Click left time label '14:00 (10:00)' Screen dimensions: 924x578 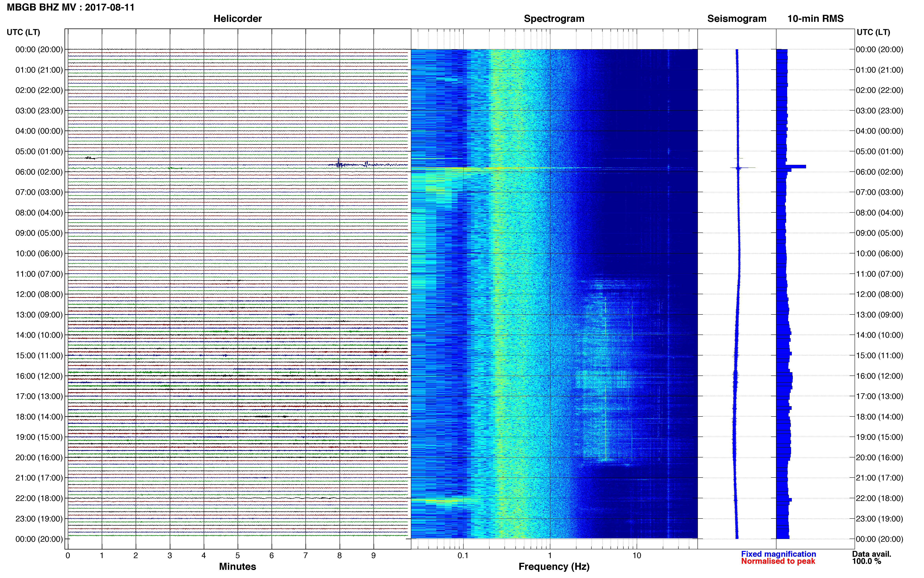click(39, 335)
